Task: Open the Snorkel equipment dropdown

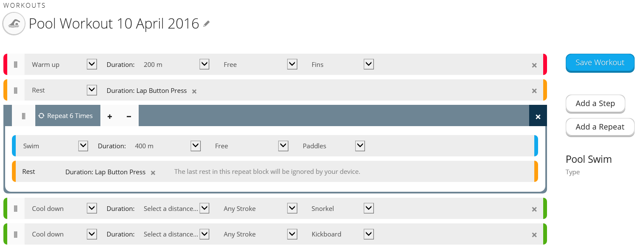Action: click(369, 208)
